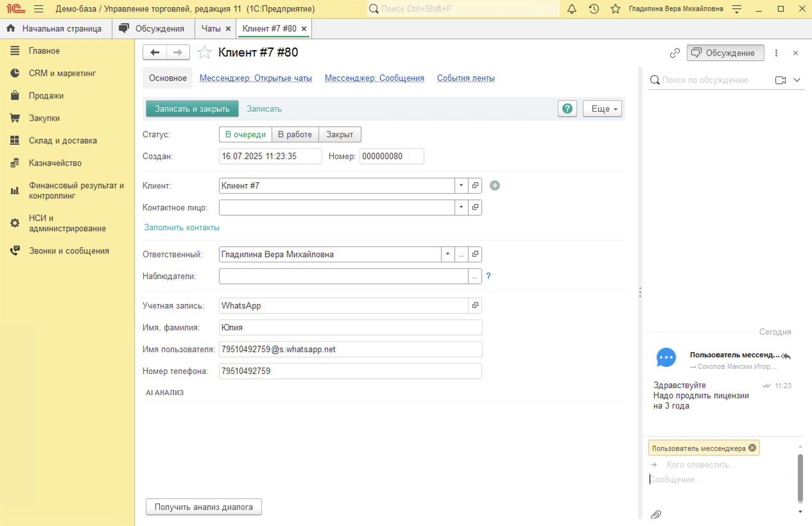Attach file using the paperclip icon

point(656,514)
